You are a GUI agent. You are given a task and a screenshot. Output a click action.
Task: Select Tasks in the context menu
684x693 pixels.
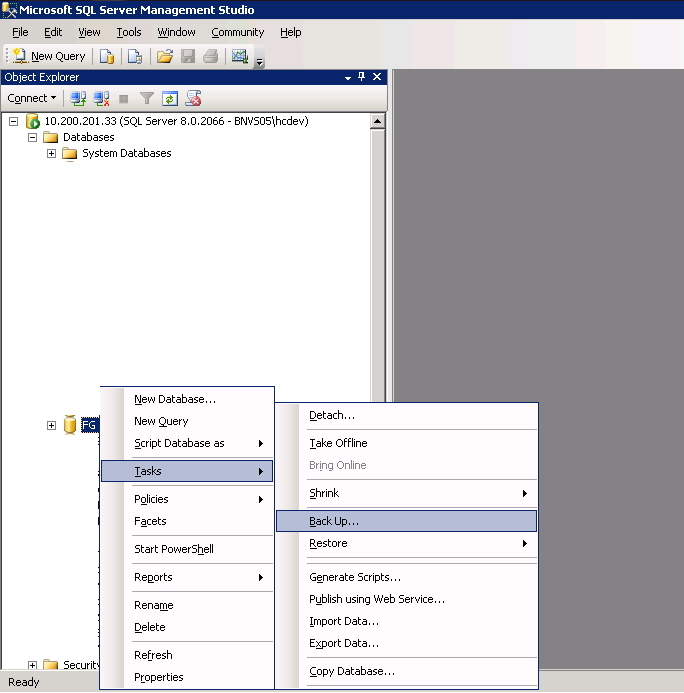pyautogui.click(x=187, y=471)
